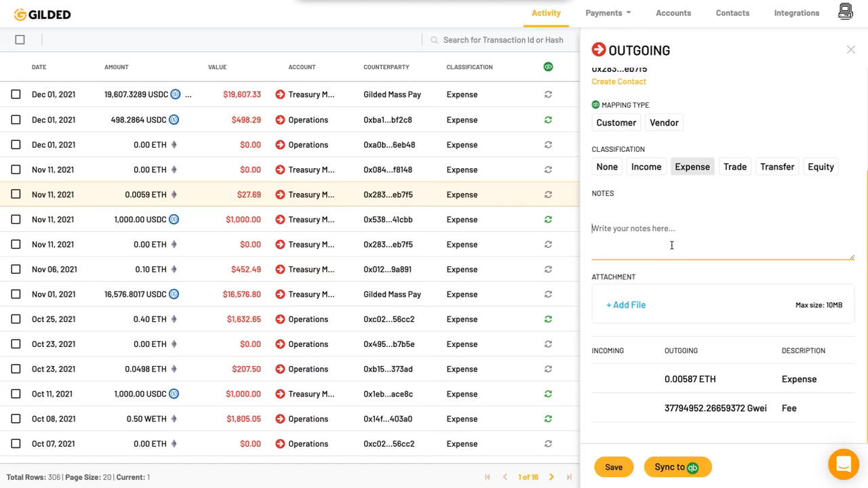This screenshot has width=868, height=488.
Task: Open the print view via printer icon
Action: click(845, 12)
